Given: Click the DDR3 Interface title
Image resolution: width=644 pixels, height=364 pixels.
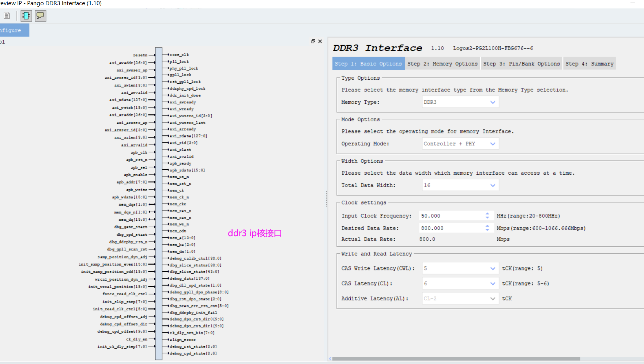Looking at the screenshot, I should point(377,48).
